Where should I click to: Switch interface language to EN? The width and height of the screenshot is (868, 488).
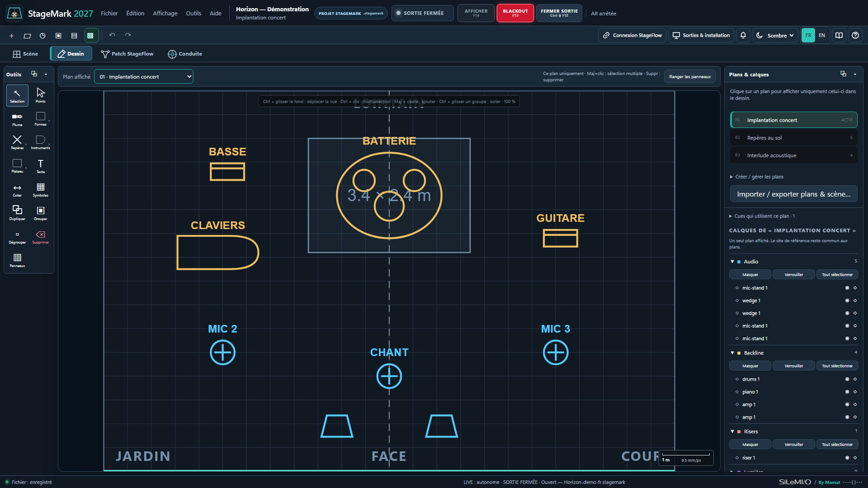tap(822, 35)
